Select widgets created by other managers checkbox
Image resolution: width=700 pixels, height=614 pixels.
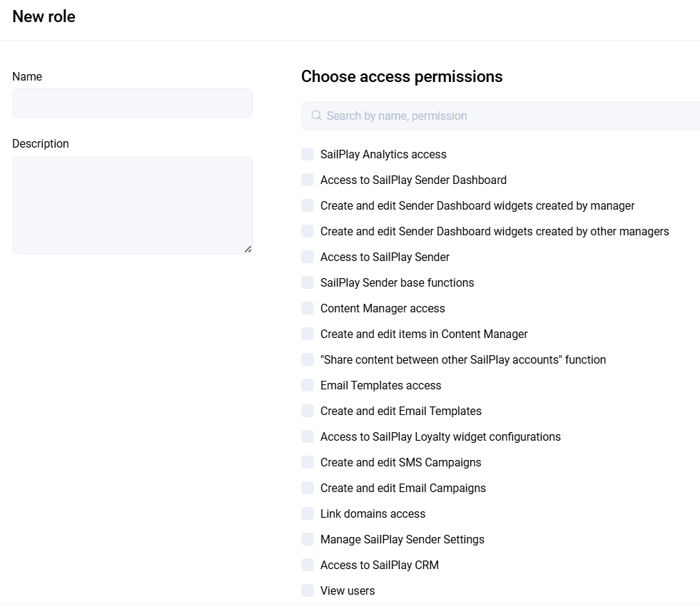click(308, 231)
